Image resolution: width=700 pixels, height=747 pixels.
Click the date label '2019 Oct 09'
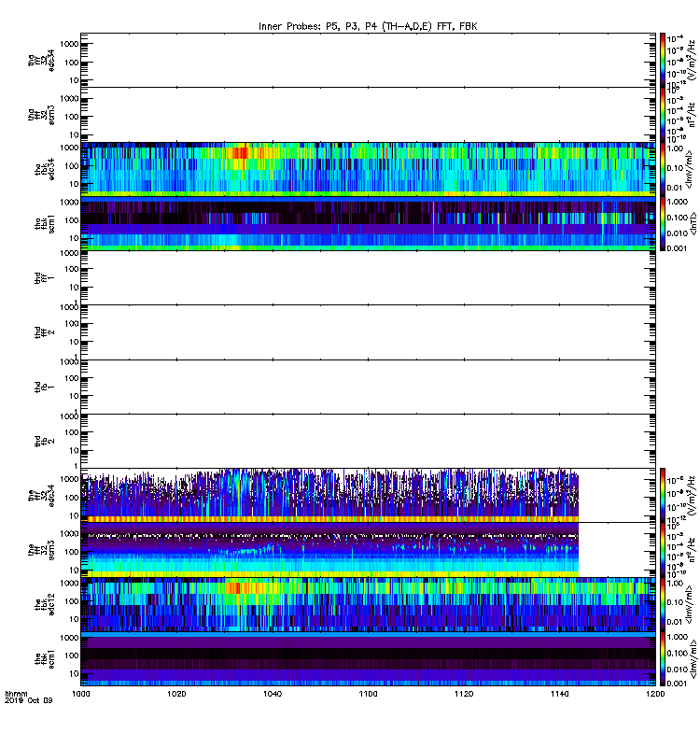(29, 700)
